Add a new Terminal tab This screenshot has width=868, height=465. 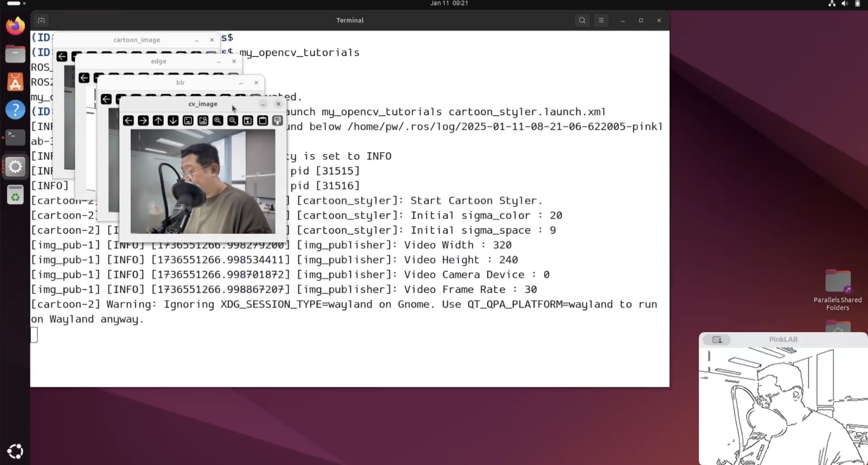[41, 21]
